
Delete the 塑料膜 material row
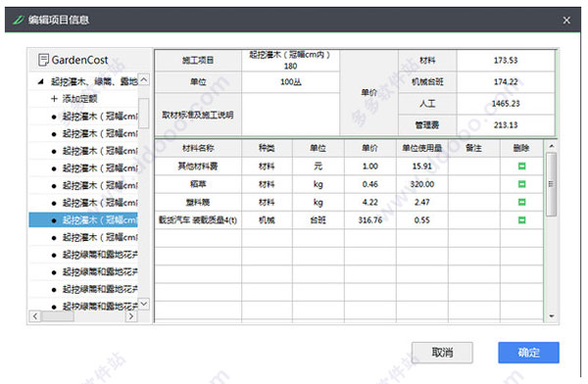click(521, 202)
